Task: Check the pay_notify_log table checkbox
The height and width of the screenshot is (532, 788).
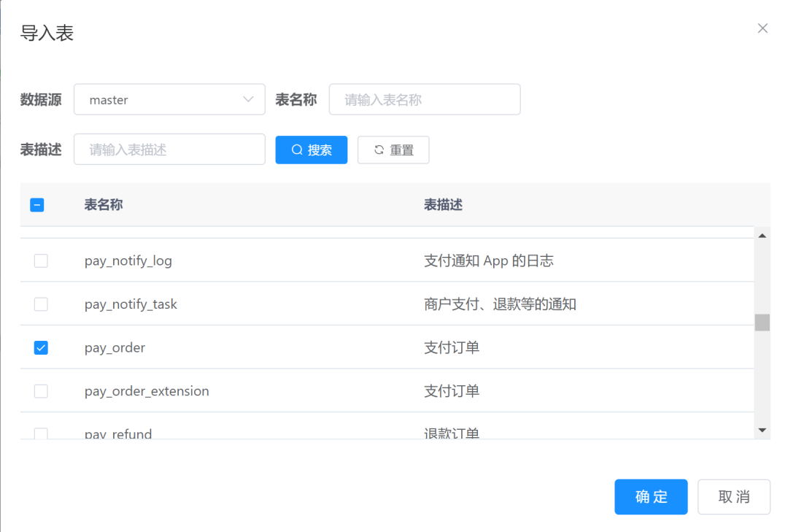Action: (x=41, y=261)
